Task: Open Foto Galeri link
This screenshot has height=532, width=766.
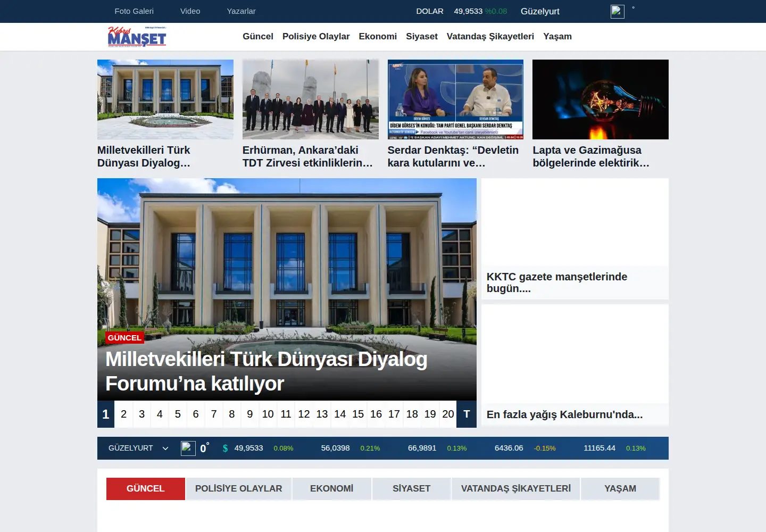Action: tap(134, 11)
